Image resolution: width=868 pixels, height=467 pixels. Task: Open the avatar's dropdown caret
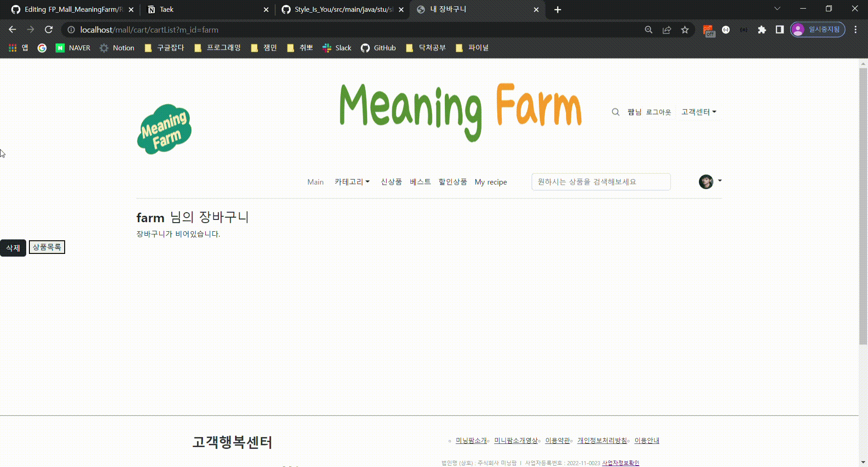click(x=720, y=180)
